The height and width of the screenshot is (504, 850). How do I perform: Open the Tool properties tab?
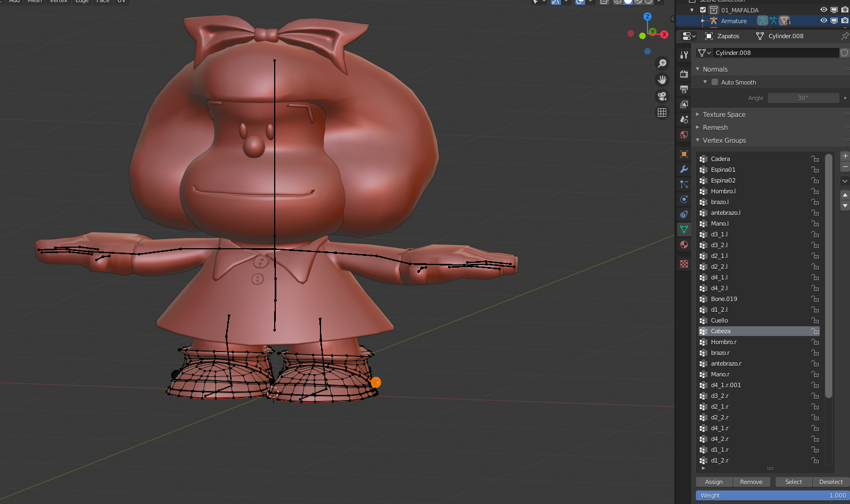[x=684, y=55]
